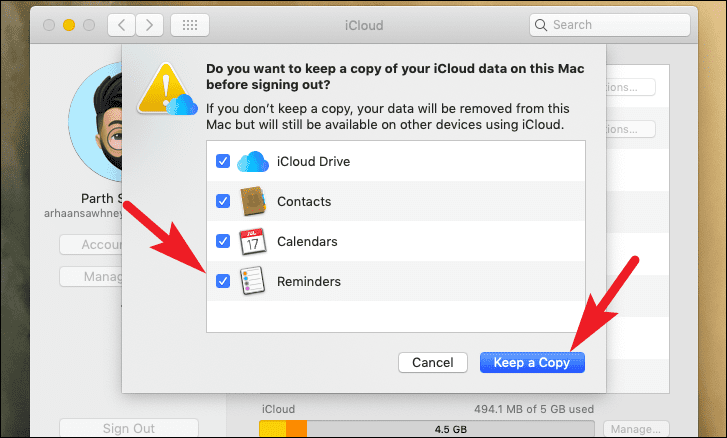Open the show-all grid icon
Viewport: 727px width, 438px height.
pos(190,25)
